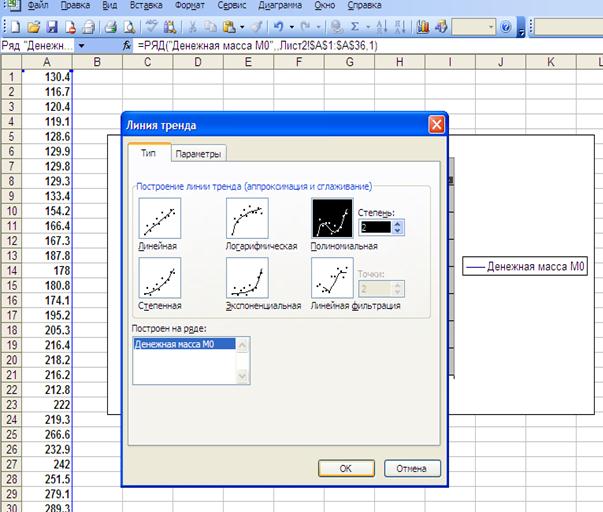Open Print Preview via magnifier page icon
603x512 pixels.
(130, 27)
